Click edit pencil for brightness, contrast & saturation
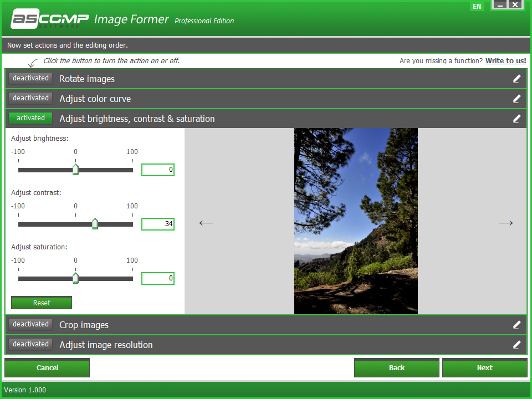Image resolution: width=532 pixels, height=399 pixels. 516,119
